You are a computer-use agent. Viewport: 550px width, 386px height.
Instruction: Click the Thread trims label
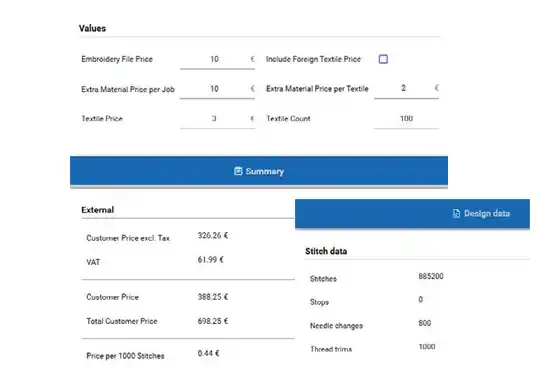tap(331, 349)
